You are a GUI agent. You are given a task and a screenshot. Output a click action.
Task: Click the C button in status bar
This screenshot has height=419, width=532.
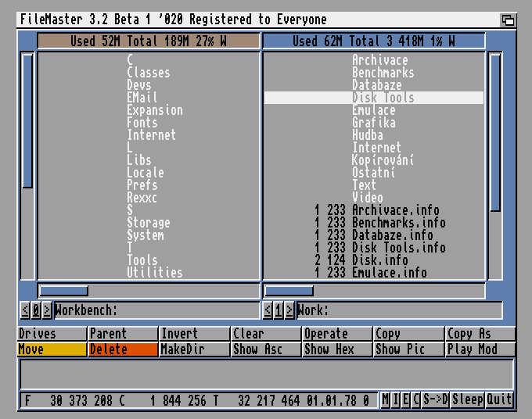(x=416, y=400)
